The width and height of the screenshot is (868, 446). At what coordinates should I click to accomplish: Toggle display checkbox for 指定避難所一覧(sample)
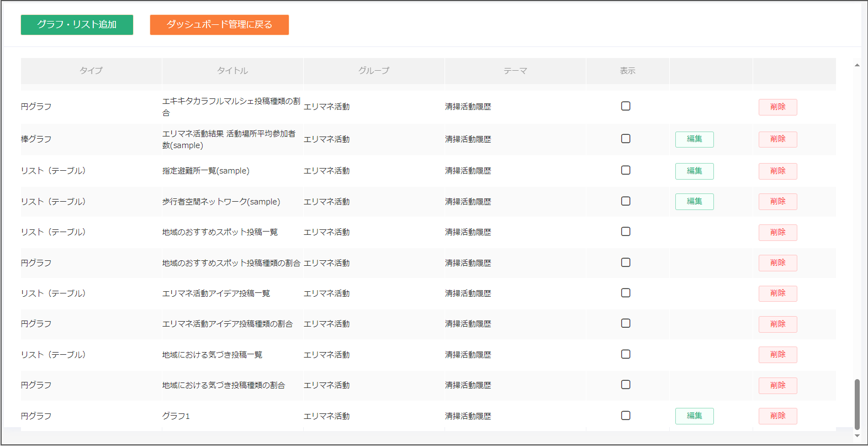click(x=626, y=170)
